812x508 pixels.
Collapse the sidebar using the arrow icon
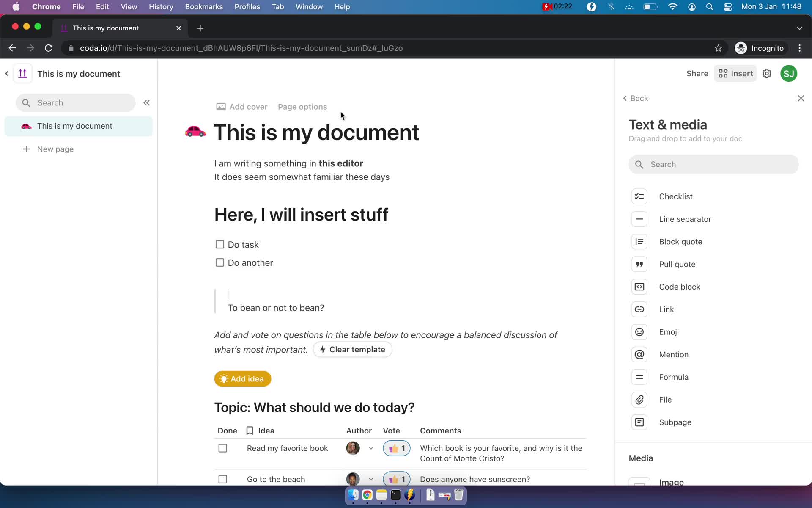tap(146, 102)
